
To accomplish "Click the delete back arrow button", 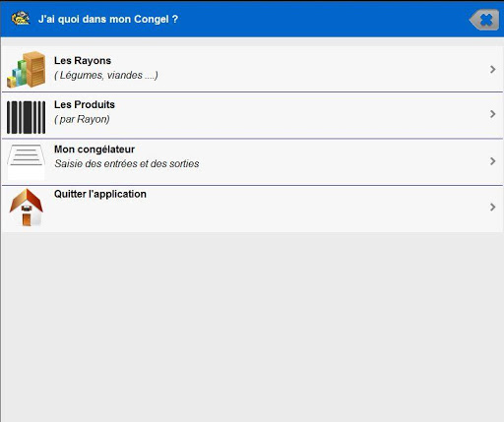I will (484, 20).
